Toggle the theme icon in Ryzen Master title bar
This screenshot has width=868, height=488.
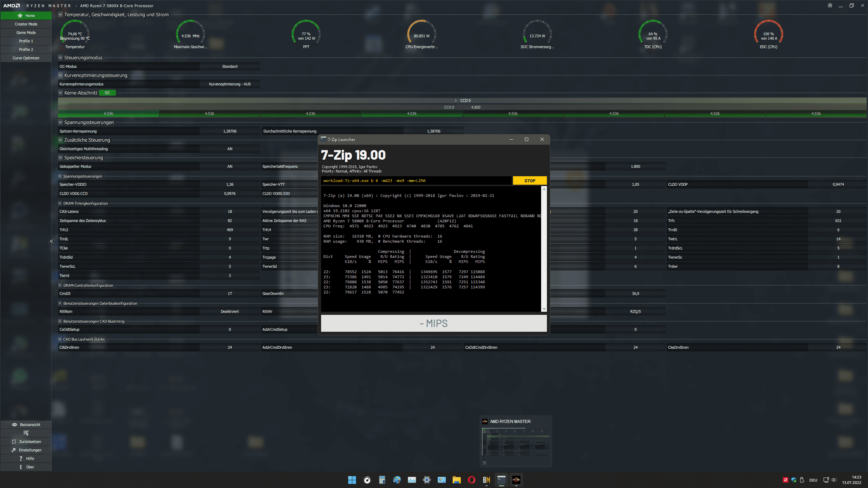(x=830, y=5)
